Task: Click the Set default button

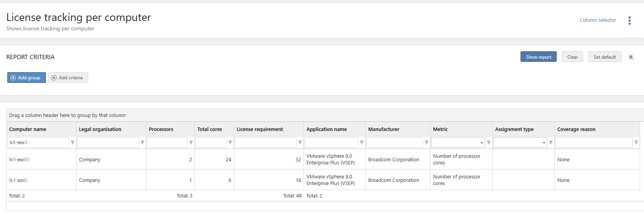Action: (x=604, y=57)
